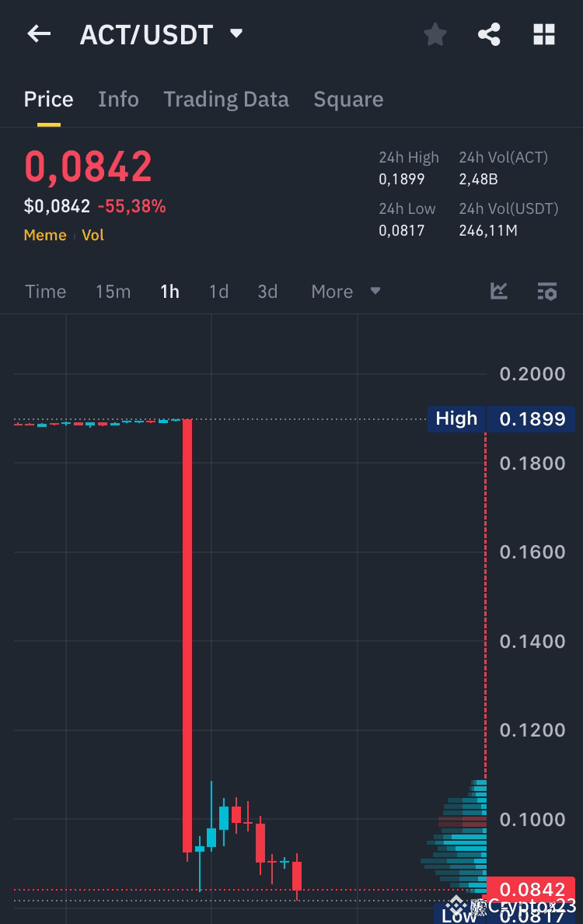
Task: Switch to the Time chart view
Action: (45, 291)
